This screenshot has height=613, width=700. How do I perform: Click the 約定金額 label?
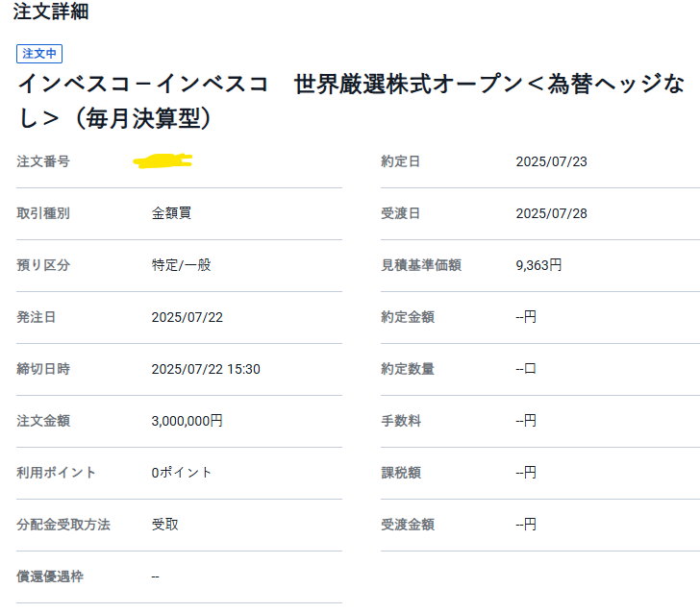(408, 317)
